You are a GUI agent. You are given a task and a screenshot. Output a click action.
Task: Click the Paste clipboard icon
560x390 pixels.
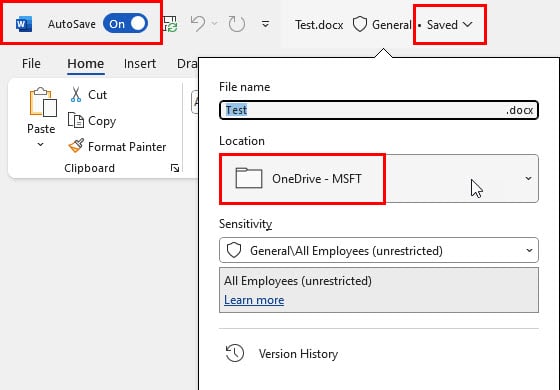[42, 102]
